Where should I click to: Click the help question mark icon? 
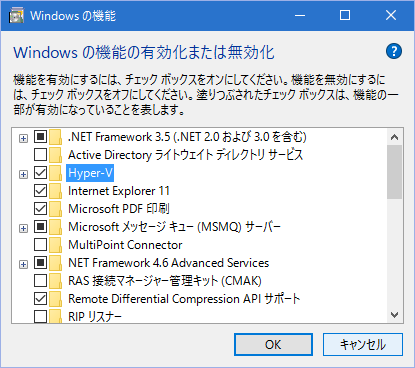pyautogui.click(x=394, y=51)
